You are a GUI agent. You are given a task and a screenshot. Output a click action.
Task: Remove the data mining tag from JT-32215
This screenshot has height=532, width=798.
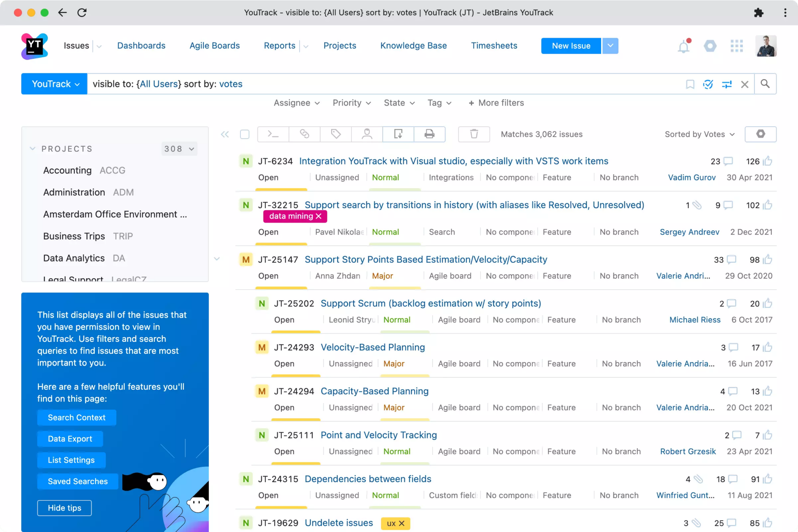(318, 216)
